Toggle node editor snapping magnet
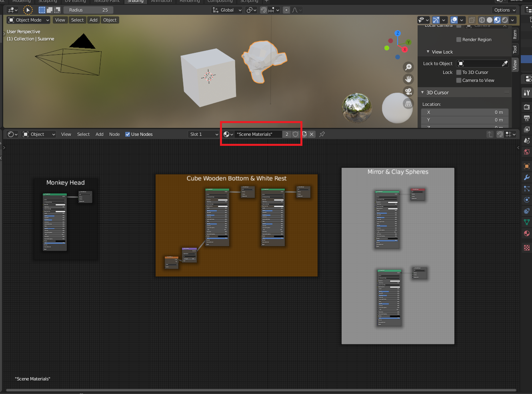The width and height of the screenshot is (532, 394). [x=500, y=134]
